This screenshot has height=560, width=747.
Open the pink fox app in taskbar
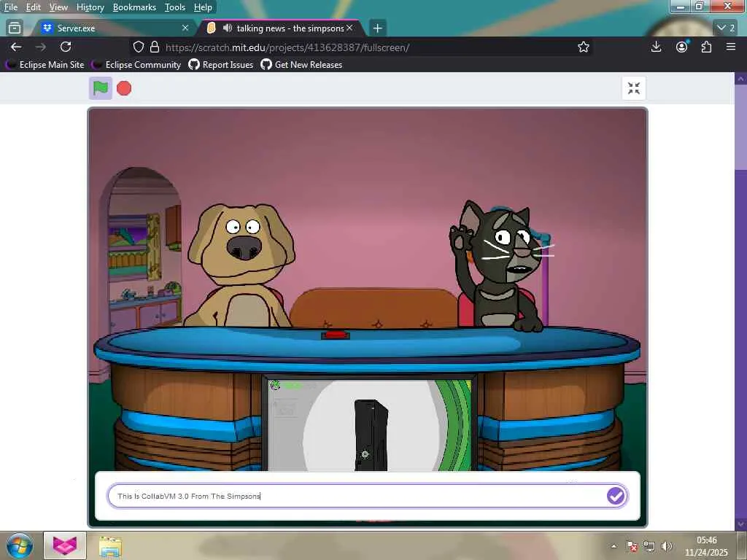(x=65, y=545)
